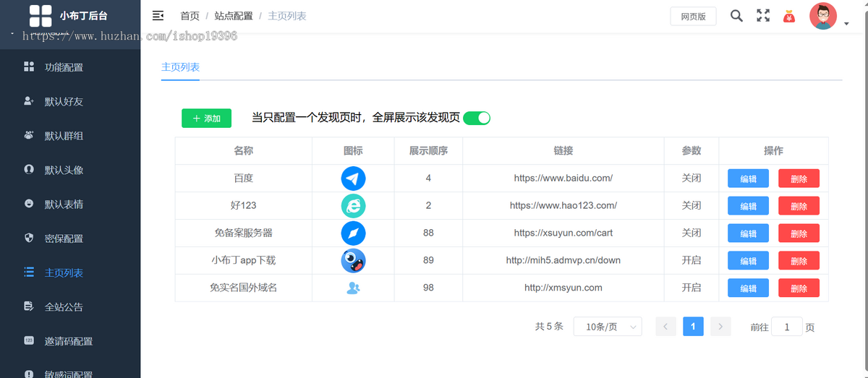Click the 百度 row paper-plane icon
The width and height of the screenshot is (868, 378).
click(353, 179)
